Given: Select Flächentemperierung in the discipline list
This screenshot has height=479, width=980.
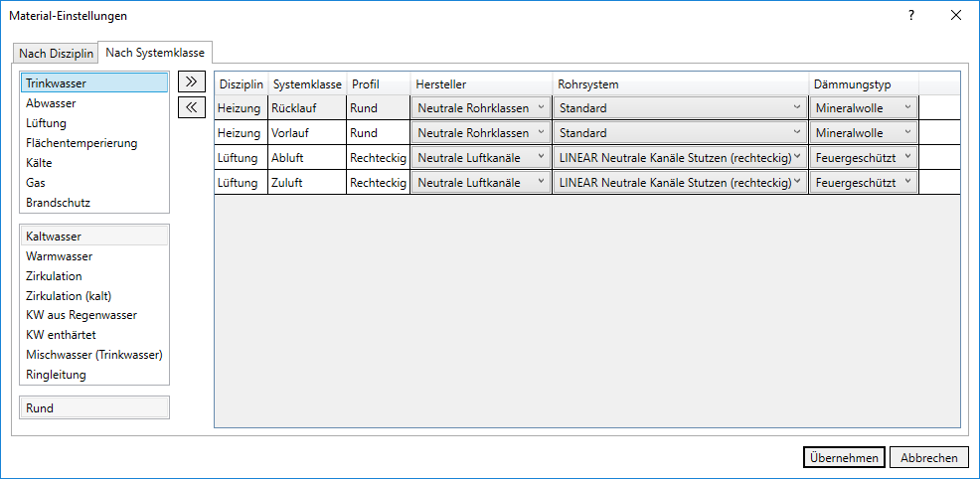Looking at the screenshot, I should click(x=94, y=143).
